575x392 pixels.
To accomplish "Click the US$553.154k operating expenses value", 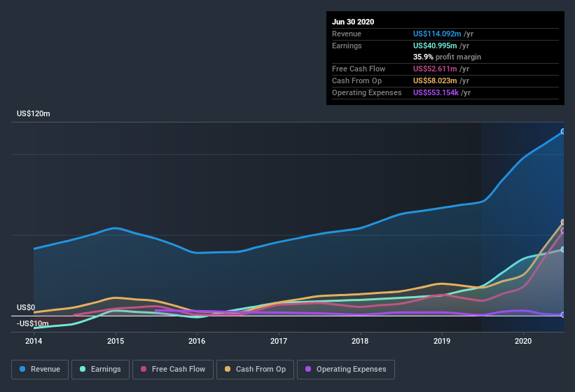I will coord(436,92).
